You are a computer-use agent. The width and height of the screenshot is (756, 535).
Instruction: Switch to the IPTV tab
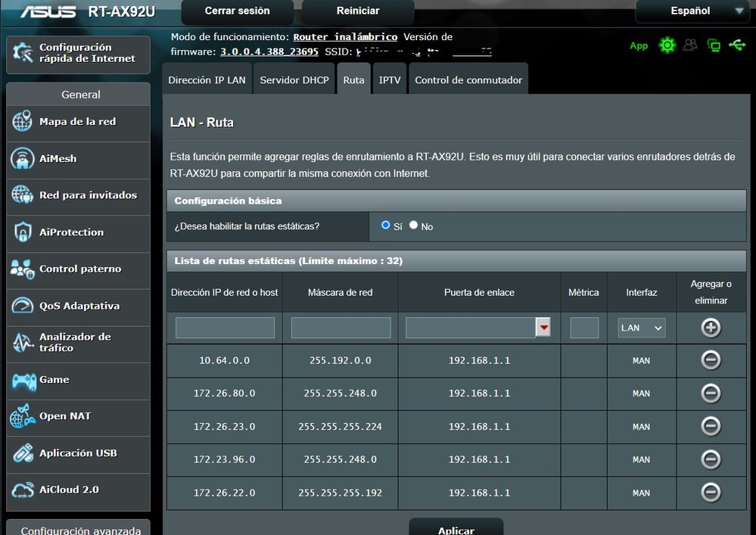tap(390, 80)
